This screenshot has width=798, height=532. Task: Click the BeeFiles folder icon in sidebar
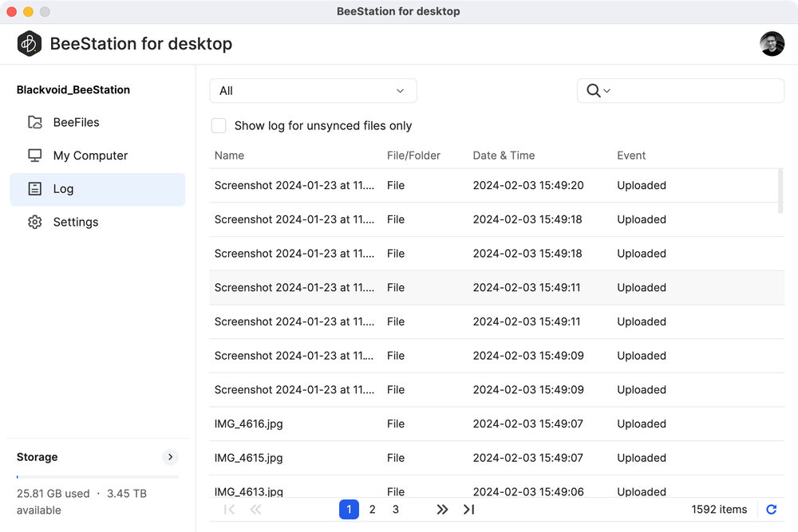tap(34, 122)
